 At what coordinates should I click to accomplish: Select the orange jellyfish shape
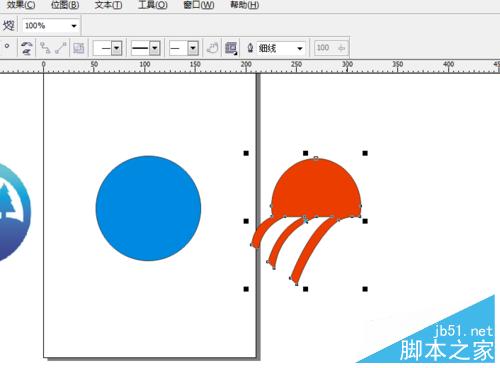tap(316, 188)
